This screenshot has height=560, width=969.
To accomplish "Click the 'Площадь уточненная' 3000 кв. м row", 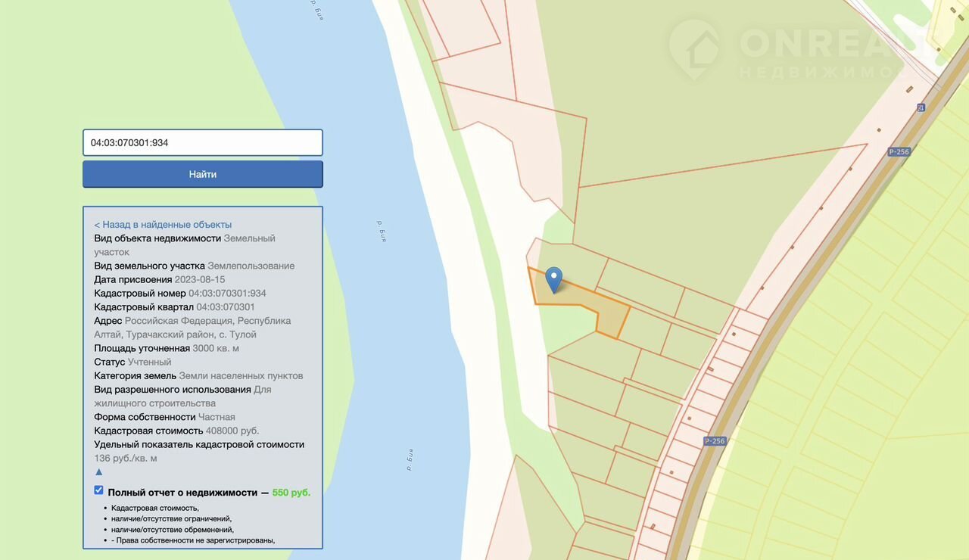I will tap(167, 349).
